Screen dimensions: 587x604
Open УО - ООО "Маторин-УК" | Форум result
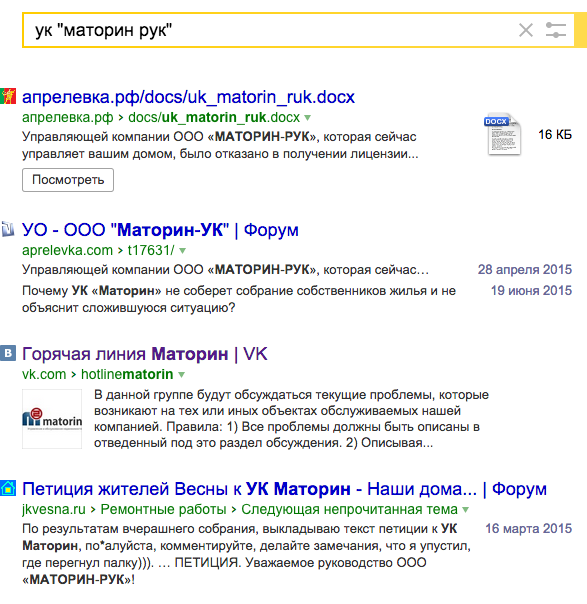click(160, 230)
